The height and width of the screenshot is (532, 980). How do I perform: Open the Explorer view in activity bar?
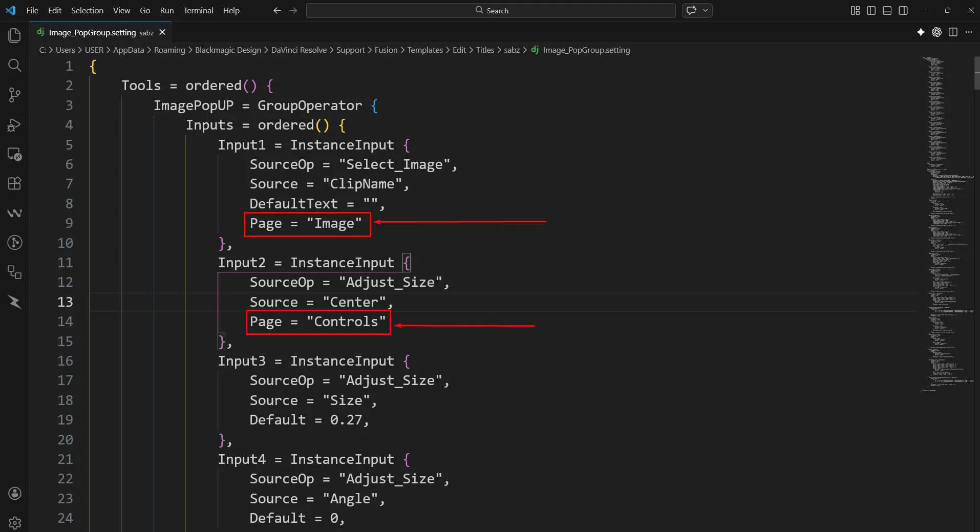point(14,35)
